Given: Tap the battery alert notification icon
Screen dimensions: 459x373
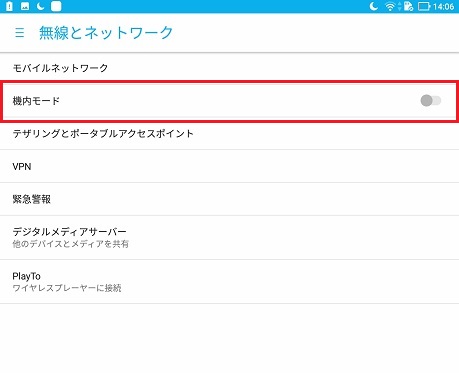Looking at the screenshot, I should tap(9, 6).
